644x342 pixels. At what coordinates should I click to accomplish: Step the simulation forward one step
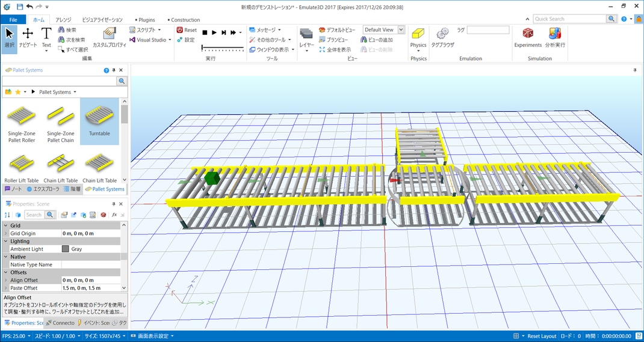pyautogui.click(x=223, y=32)
